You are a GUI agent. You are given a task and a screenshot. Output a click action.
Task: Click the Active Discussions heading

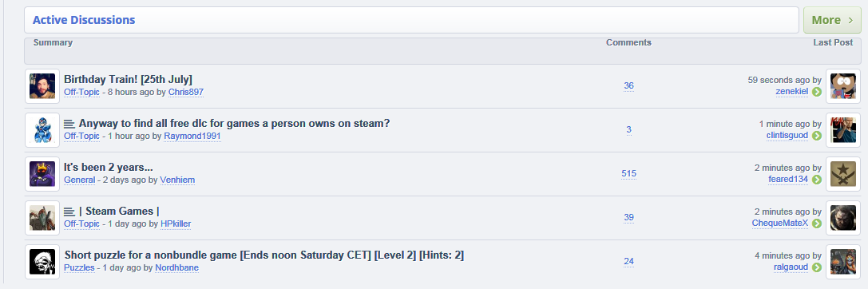[84, 20]
